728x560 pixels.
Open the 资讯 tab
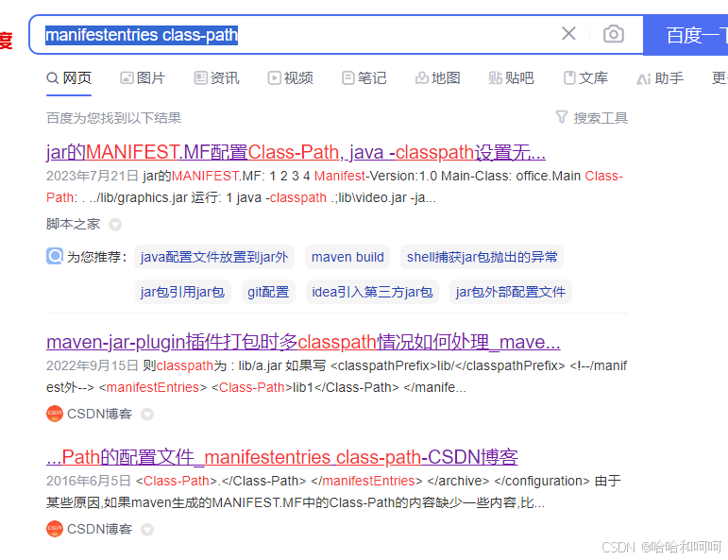(216, 78)
